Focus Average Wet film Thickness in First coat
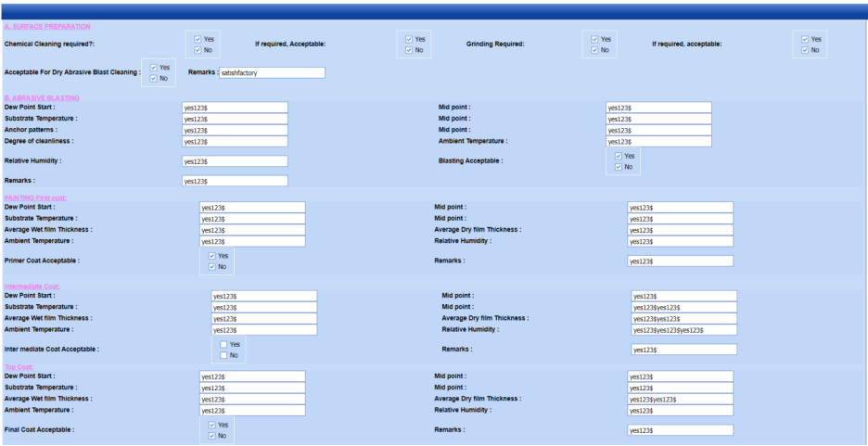This screenshot has height=446, width=868. [252, 230]
